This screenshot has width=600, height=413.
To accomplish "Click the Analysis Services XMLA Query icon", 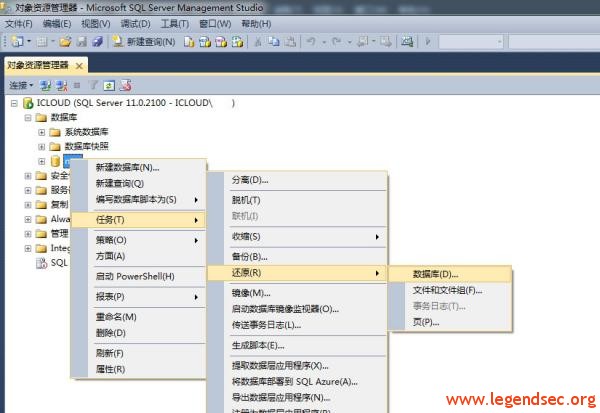I will coord(237,42).
